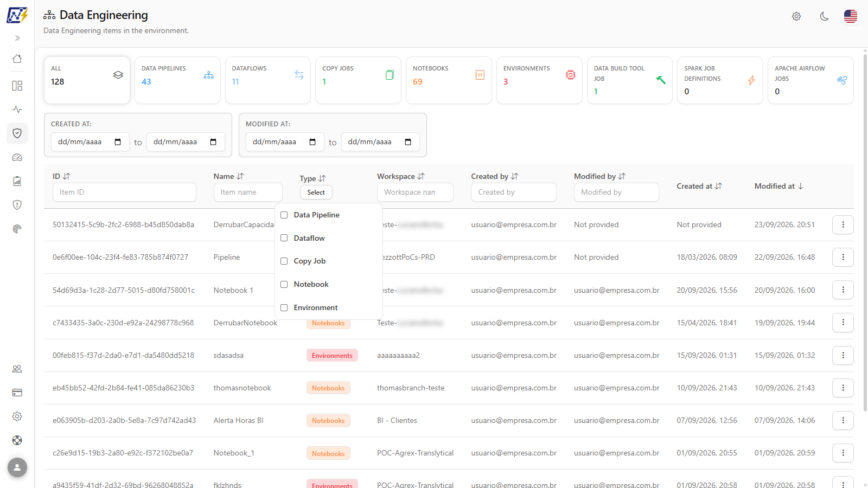The width and height of the screenshot is (868, 488).
Task: Focus the Workspace name filter field
Action: (x=415, y=192)
